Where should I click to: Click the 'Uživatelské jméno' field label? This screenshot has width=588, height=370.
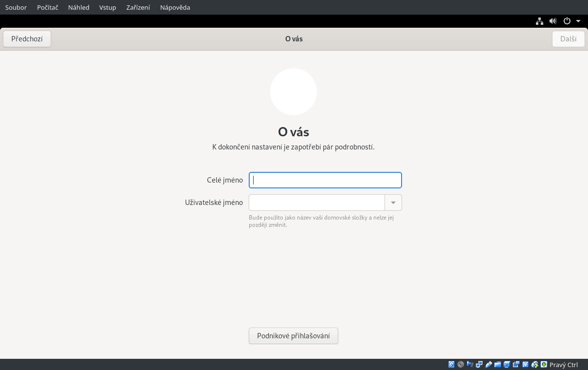point(214,203)
